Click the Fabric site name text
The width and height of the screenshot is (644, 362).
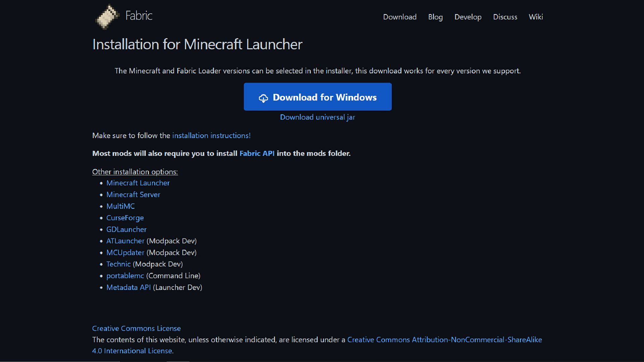139,15
